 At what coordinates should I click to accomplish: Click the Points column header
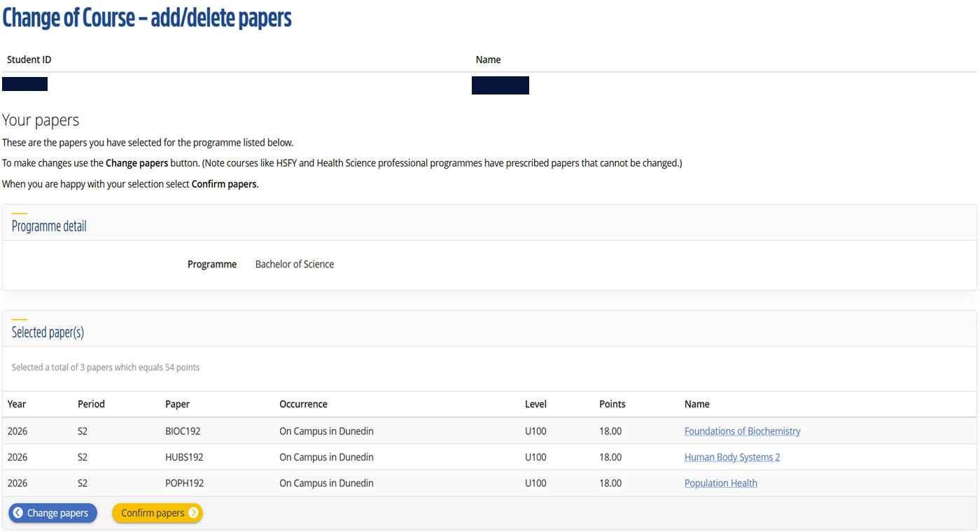(612, 404)
